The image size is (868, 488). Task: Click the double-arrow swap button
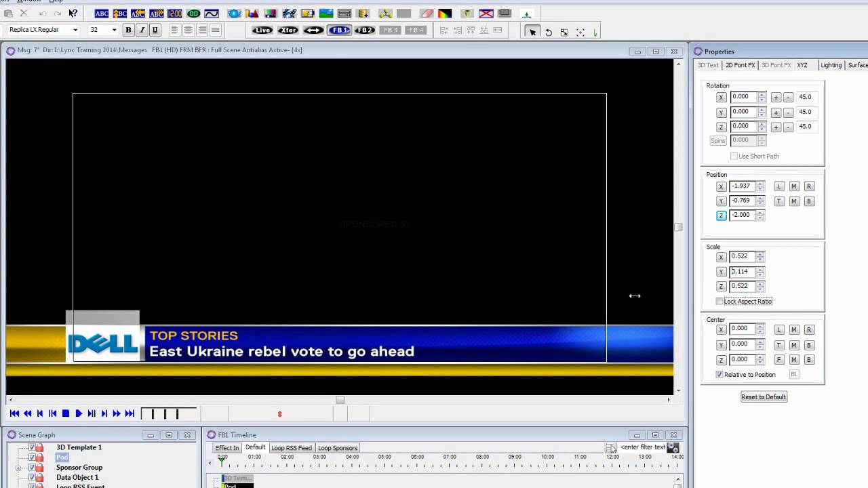313,30
